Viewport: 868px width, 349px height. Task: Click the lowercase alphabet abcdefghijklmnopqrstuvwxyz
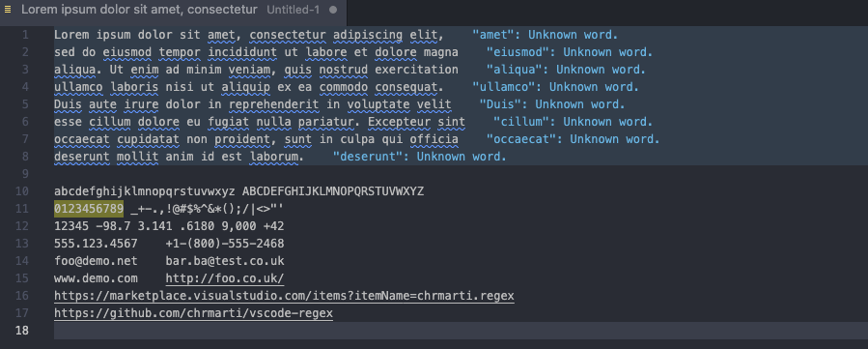(145, 191)
